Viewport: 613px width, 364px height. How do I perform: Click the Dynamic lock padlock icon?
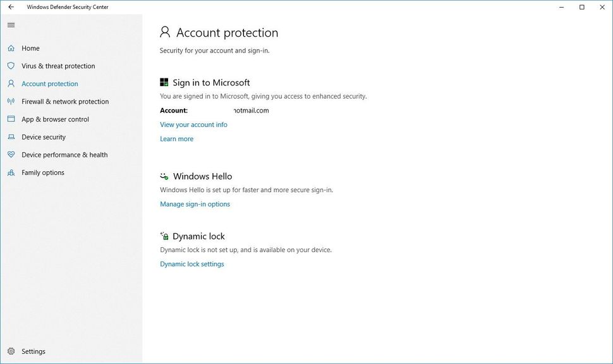pos(164,235)
